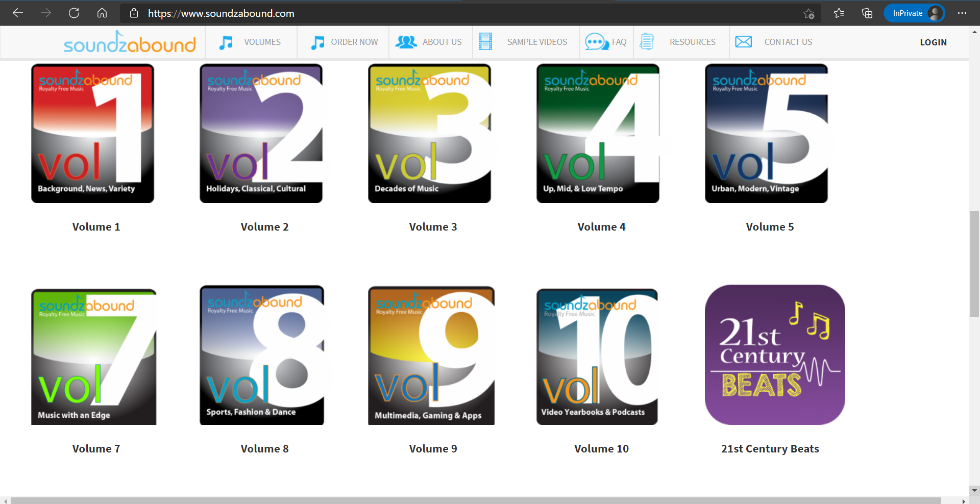Open the 21st Century Beats purple cover
The height and width of the screenshot is (504, 980).
pyautogui.click(x=775, y=355)
